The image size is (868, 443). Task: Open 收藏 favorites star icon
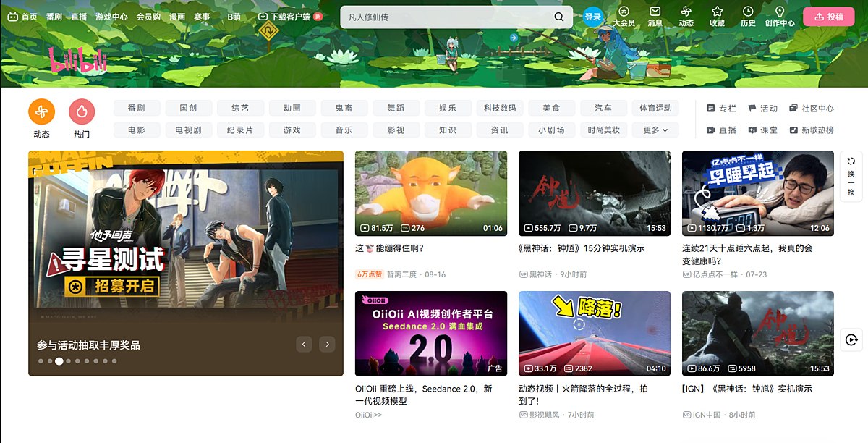pos(717,16)
